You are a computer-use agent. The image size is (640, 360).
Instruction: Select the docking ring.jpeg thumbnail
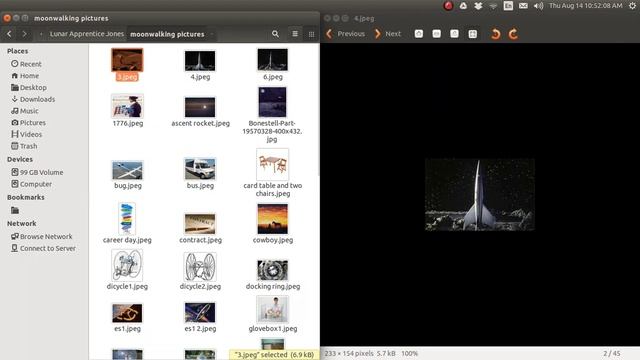coord(273,270)
